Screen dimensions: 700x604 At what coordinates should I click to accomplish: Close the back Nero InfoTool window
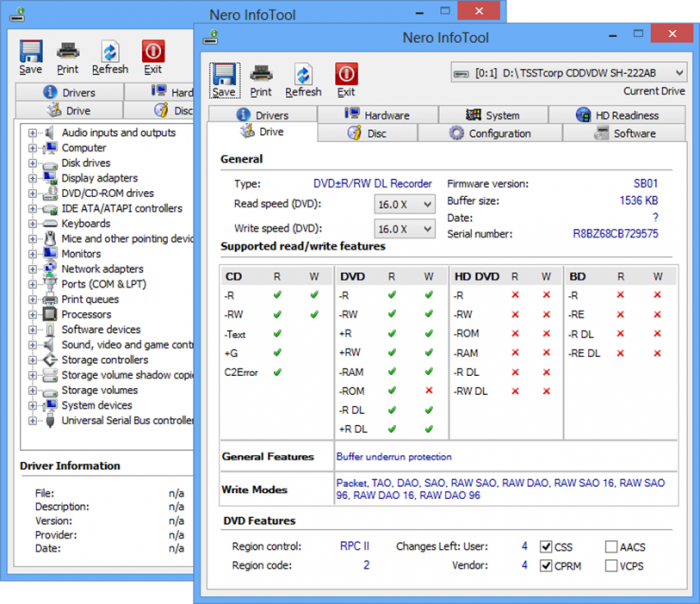click(x=479, y=11)
